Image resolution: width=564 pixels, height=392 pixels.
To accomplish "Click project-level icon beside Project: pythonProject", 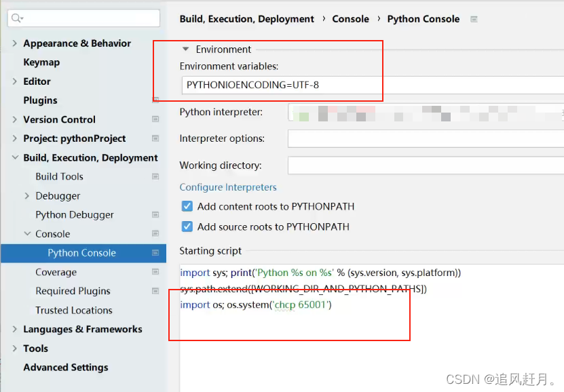I will (155, 138).
